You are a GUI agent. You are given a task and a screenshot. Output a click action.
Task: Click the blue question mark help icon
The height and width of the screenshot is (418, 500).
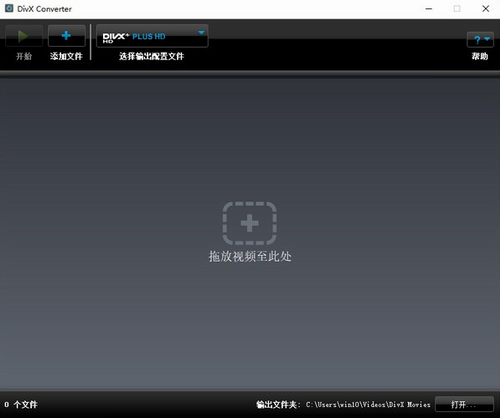click(477, 40)
